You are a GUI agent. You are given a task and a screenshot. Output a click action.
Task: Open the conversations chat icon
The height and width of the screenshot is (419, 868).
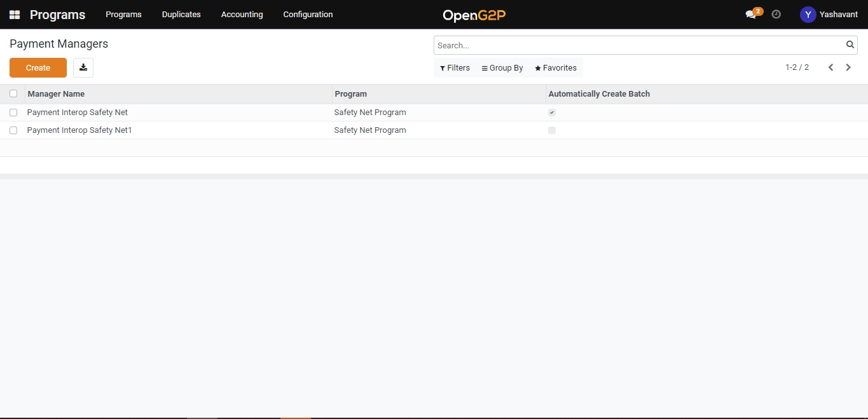click(x=751, y=15)
